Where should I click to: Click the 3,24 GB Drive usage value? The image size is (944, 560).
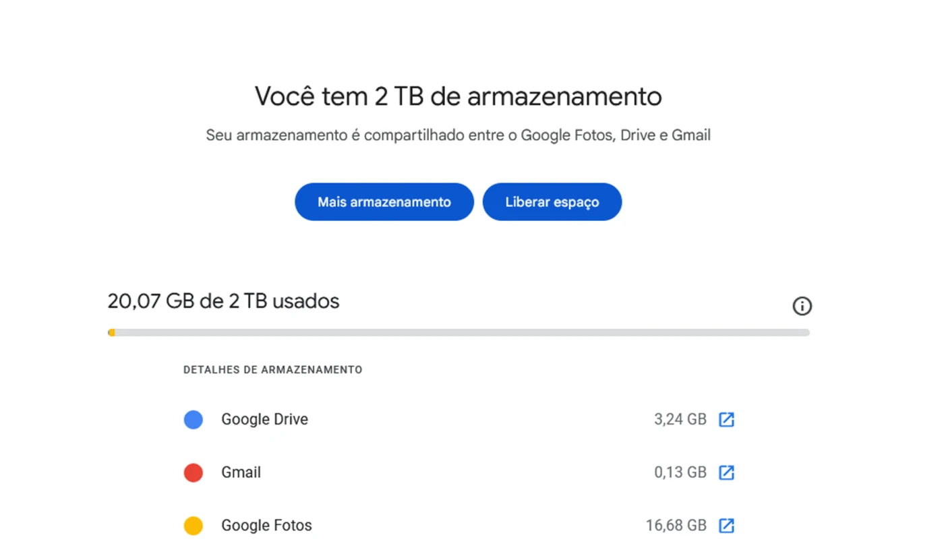tap(680, 419)
